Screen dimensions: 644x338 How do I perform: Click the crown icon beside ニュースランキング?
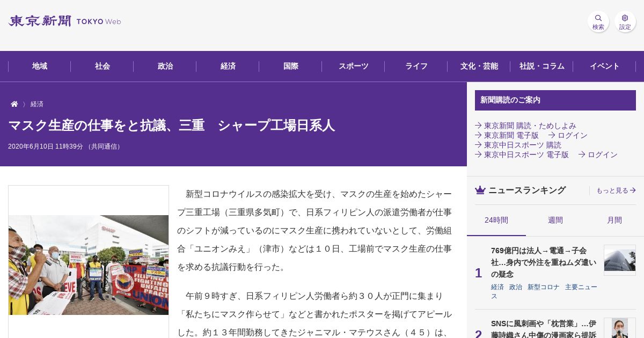(480, 190)
